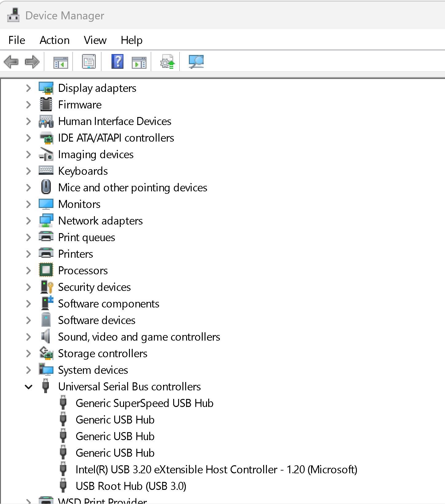The image size is (445, 504).
Task: Click the Forward arrow toolbar icon
Action: coord(32,62)
